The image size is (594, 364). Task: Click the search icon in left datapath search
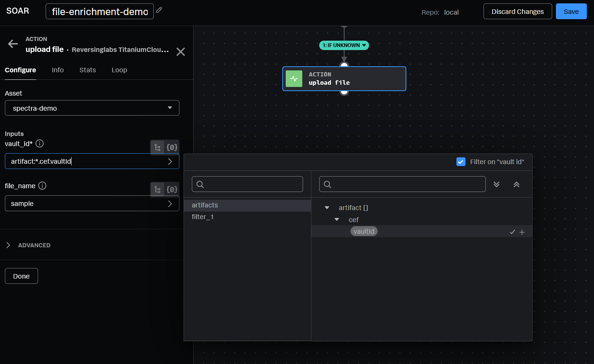point(200,184)
